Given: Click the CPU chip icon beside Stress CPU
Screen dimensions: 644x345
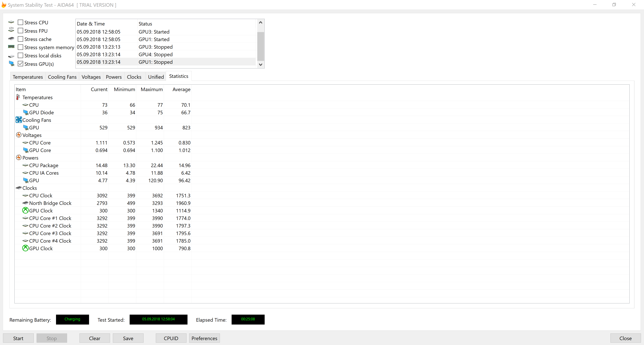Looking at the screenshot, I should pyautogui.click(x=11, y=22).
